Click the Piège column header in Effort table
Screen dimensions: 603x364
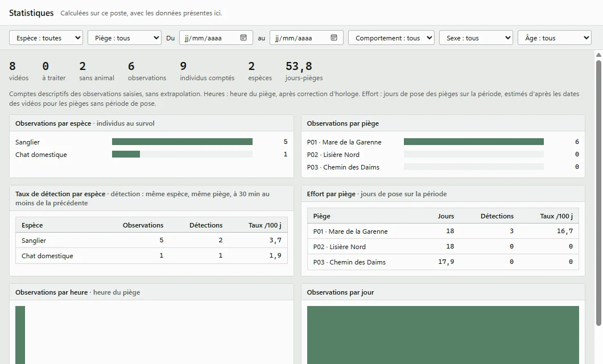[321, 216]
